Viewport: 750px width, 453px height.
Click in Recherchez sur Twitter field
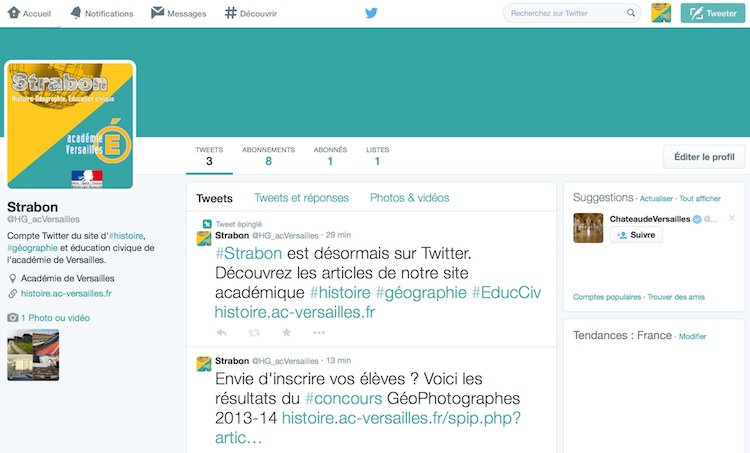pos(572,13)
